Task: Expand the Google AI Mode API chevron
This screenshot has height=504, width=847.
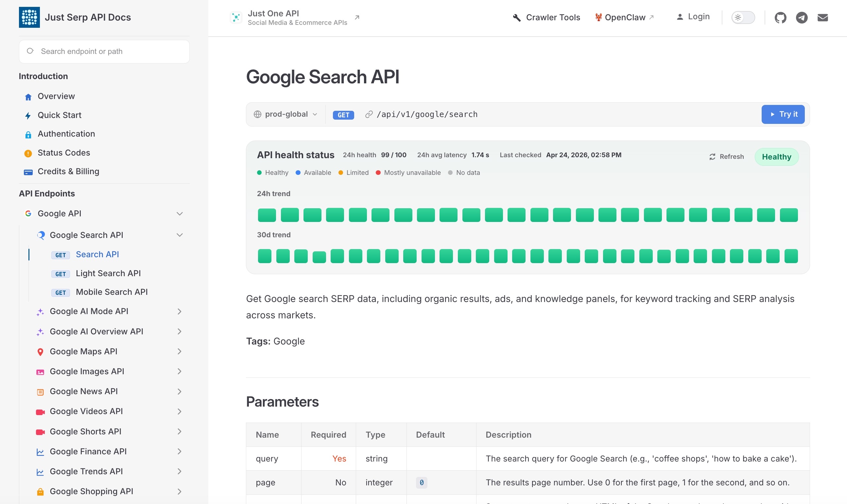Action: [180, 311]
